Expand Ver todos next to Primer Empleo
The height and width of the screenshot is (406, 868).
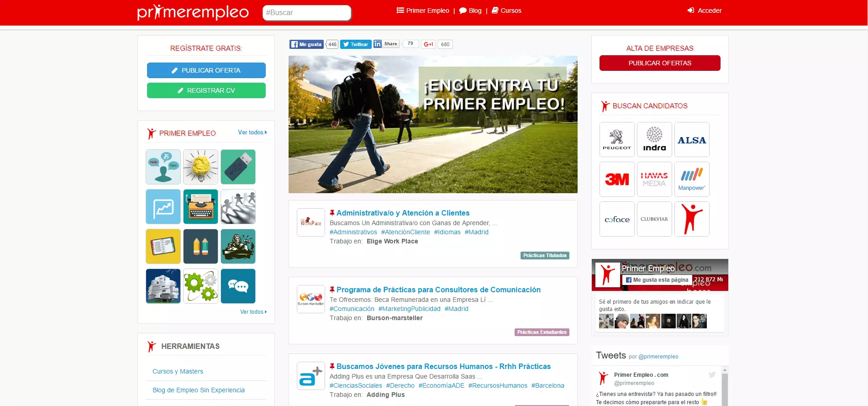[x=252, y=132]
